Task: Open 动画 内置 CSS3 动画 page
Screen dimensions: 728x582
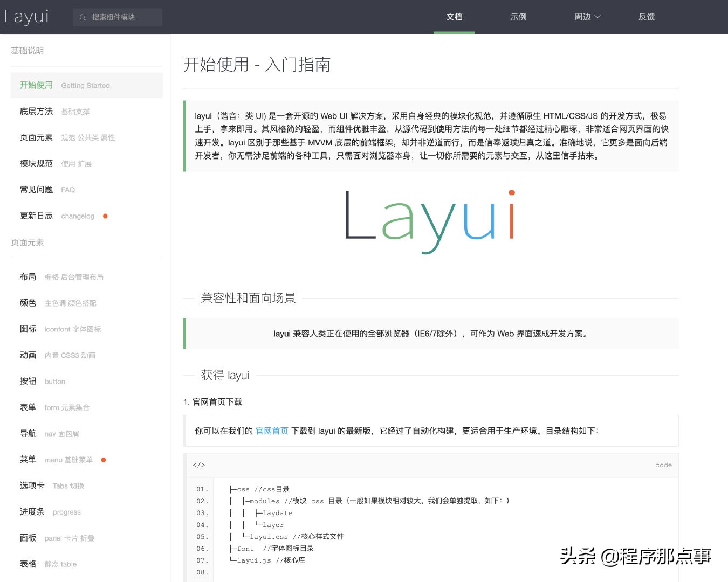Action: (x=86, y=355)
